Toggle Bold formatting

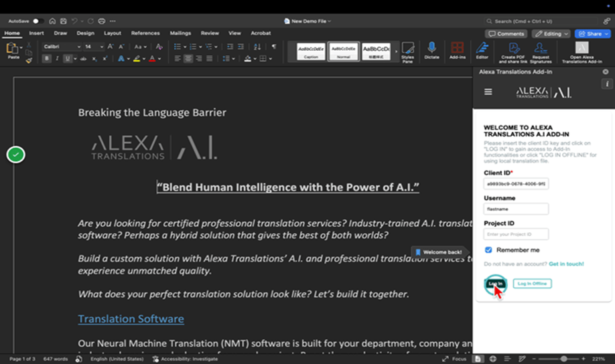click(47, 59)
